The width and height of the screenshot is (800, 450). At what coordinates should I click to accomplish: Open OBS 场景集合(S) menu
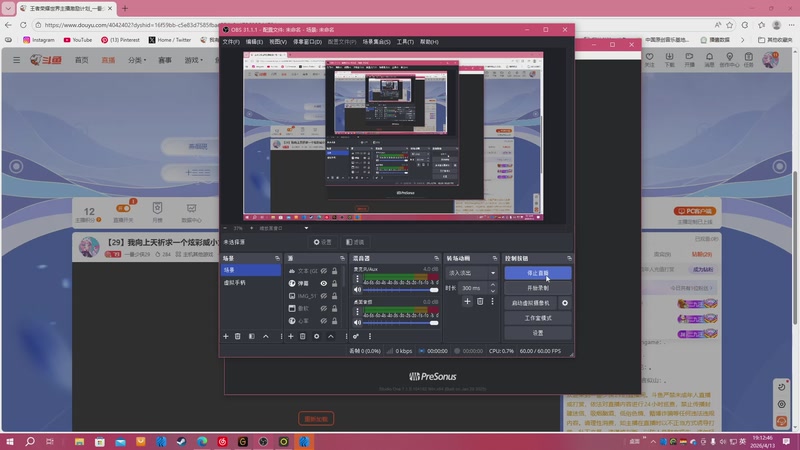[x=377, y=42]
